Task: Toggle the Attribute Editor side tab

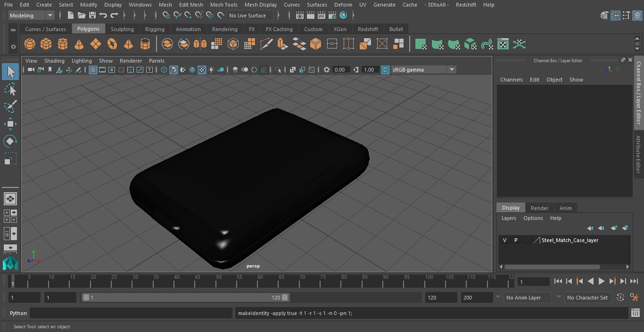Action: pyautogui.click(x=639, y=154)
